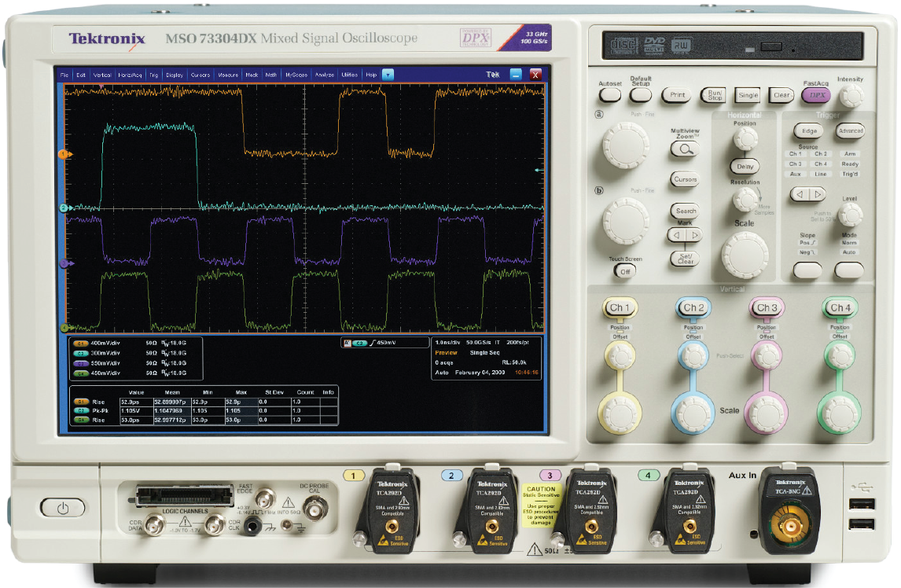Open the Horiz/Acq menu
The image size is (901, 588).
click(132, 75)
